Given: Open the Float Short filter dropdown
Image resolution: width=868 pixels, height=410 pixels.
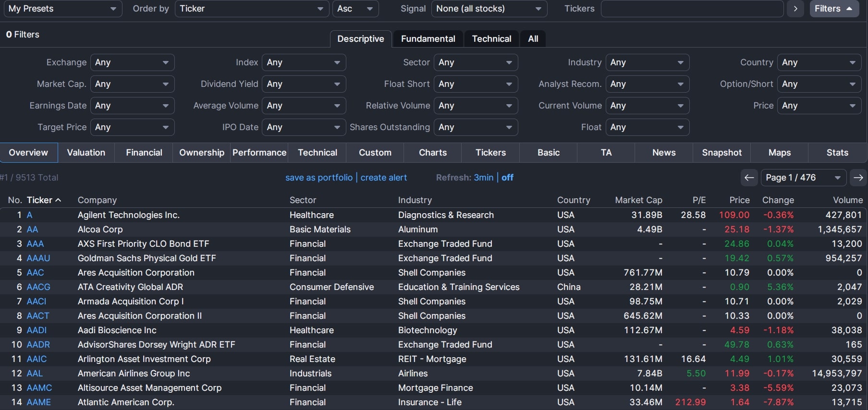Looking at the screenshot, I should tap(476, 84).
